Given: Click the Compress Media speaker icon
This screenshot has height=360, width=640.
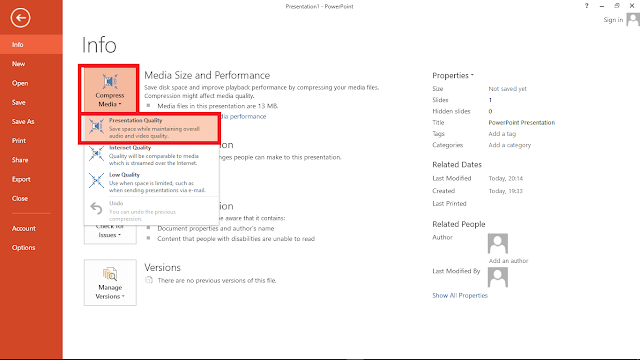Looking at the screenshot, I should [110, 82].
